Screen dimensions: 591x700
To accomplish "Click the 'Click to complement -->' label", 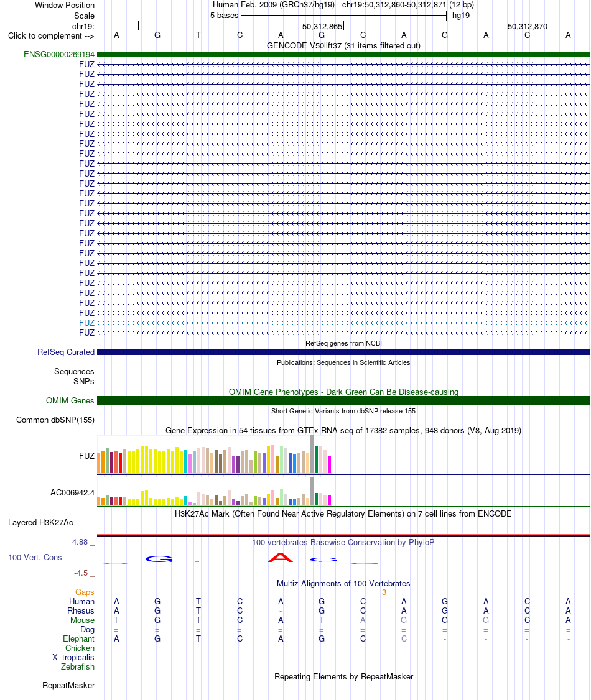I will click(x=51, y=35).
